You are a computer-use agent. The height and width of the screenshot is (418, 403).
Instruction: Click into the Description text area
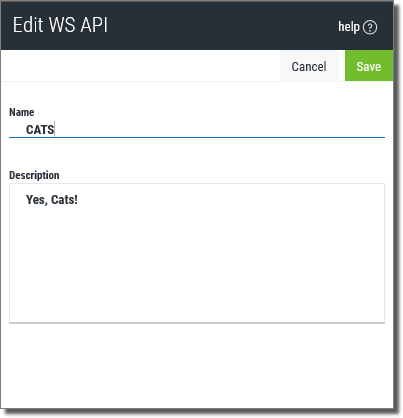pyautogui.click(x=197, y=253)
